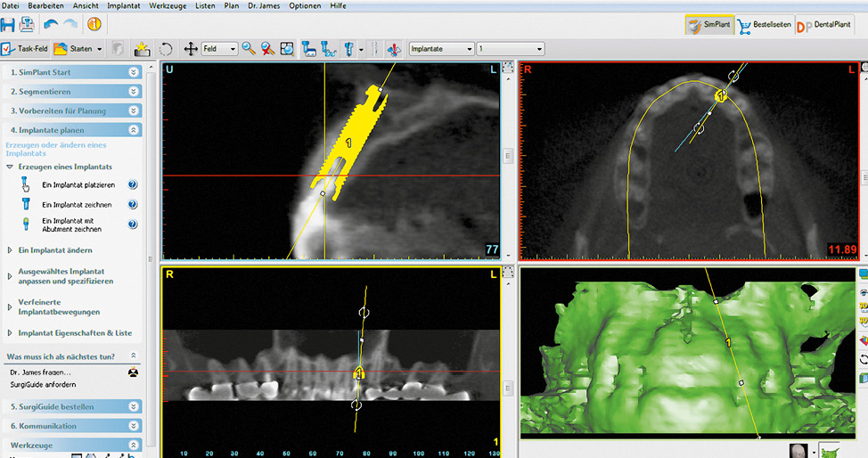
Task: Undo last action with blue arrow
Action: (50, 24)
